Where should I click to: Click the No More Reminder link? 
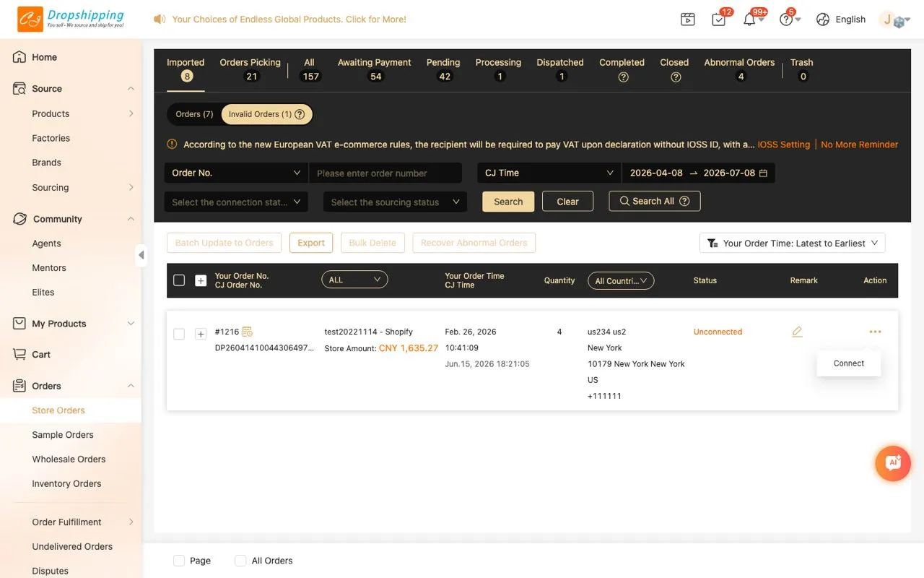859,144
